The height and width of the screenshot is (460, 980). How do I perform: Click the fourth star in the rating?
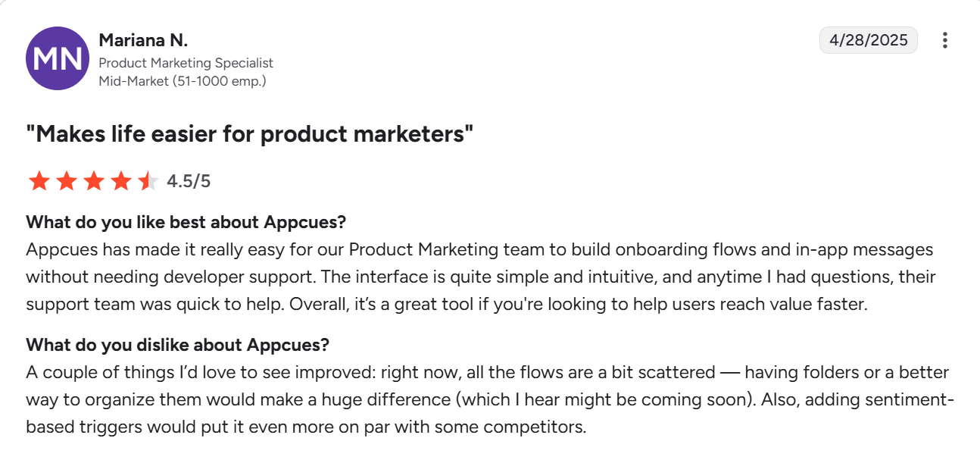pos(121,180)
